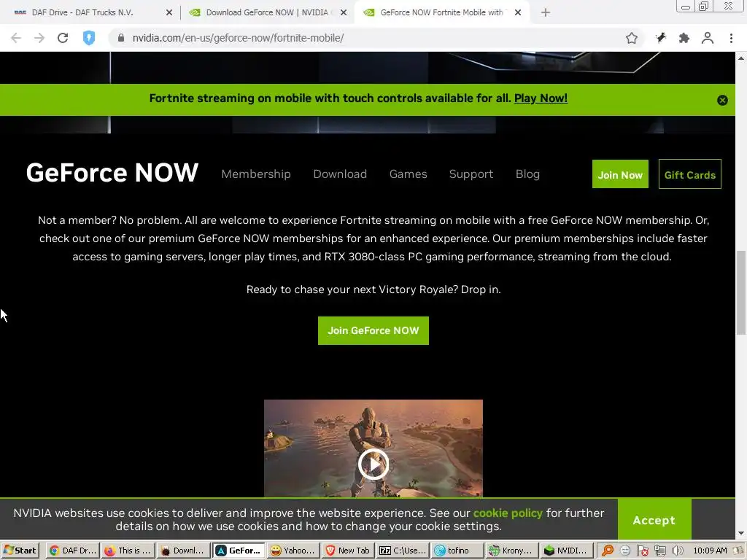Click the 10:09 AM system clock
The height and width of the screenshot is (560, 747).
click(711, 551)
